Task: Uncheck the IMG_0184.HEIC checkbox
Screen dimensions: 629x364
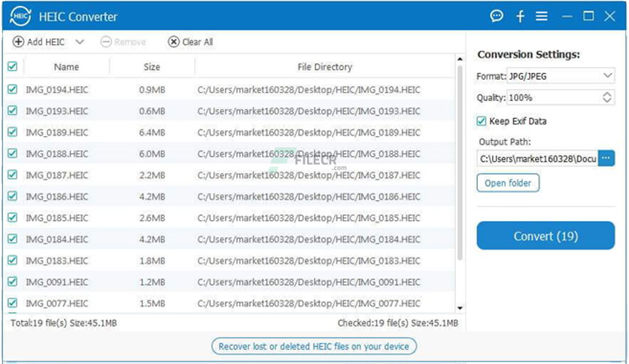Action: pos(13,239)
